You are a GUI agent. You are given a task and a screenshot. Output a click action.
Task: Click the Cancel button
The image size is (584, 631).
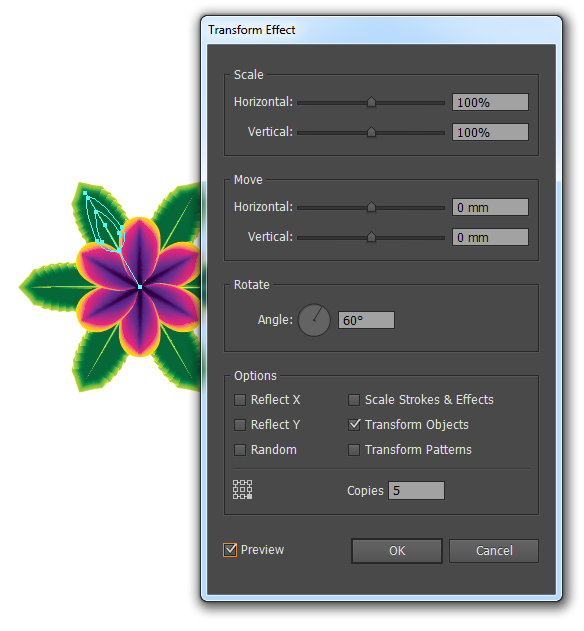coord(494,551)
